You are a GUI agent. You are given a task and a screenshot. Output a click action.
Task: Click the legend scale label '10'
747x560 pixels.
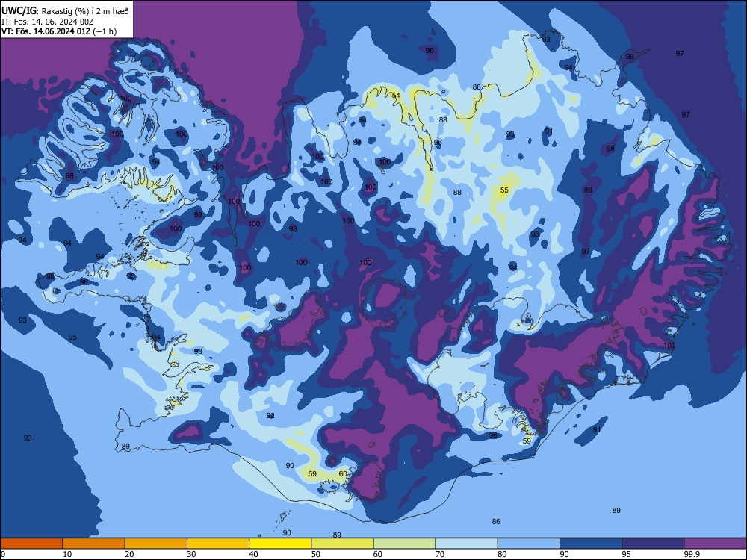[x=67, y=554]
